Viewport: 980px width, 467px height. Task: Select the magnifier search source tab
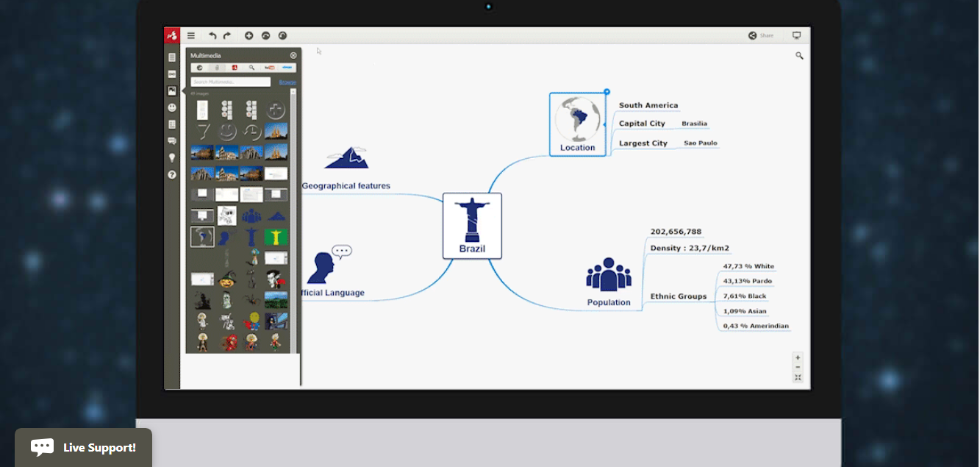252,68
